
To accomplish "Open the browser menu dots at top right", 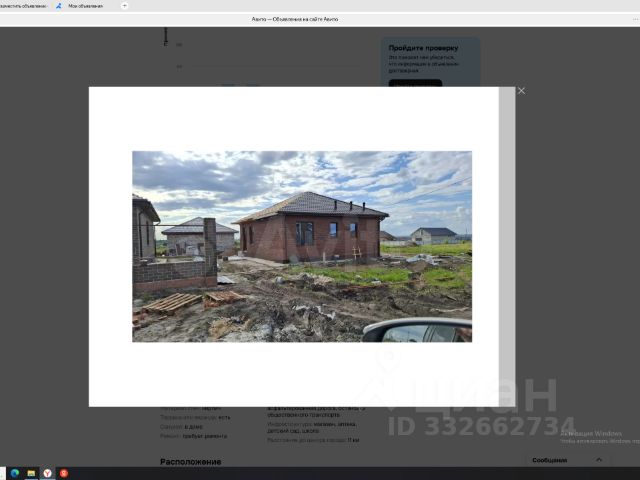I will click(x=635, y=19).
